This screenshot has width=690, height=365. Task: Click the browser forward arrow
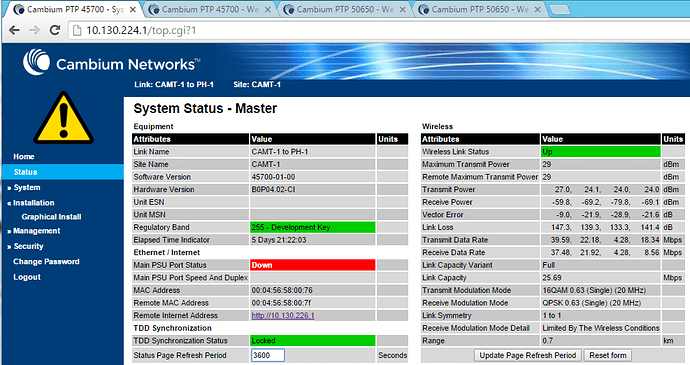tap(34, 30)
